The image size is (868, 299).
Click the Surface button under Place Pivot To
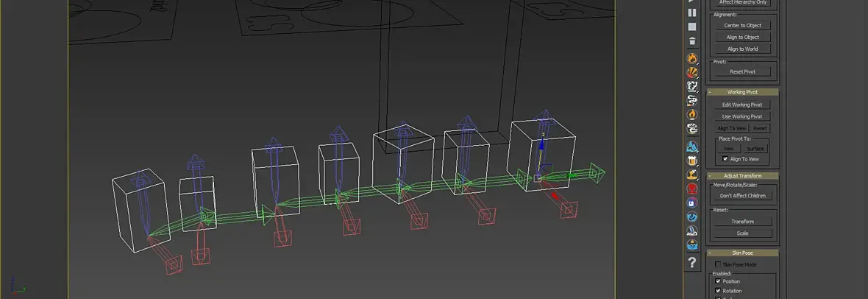[x=755, y=149]
